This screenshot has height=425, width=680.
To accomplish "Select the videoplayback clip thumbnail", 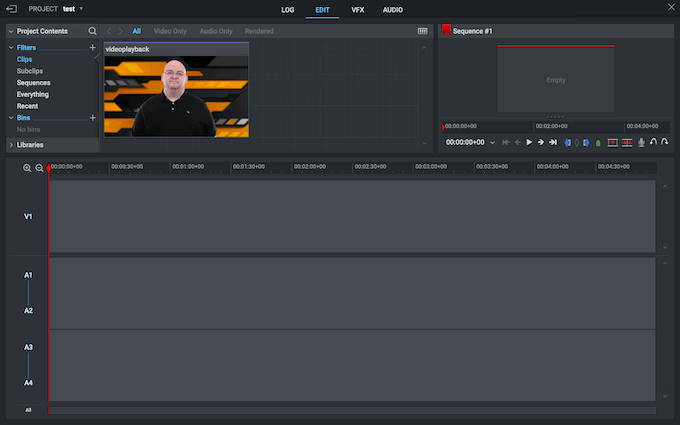I will (x=176, y=96).
